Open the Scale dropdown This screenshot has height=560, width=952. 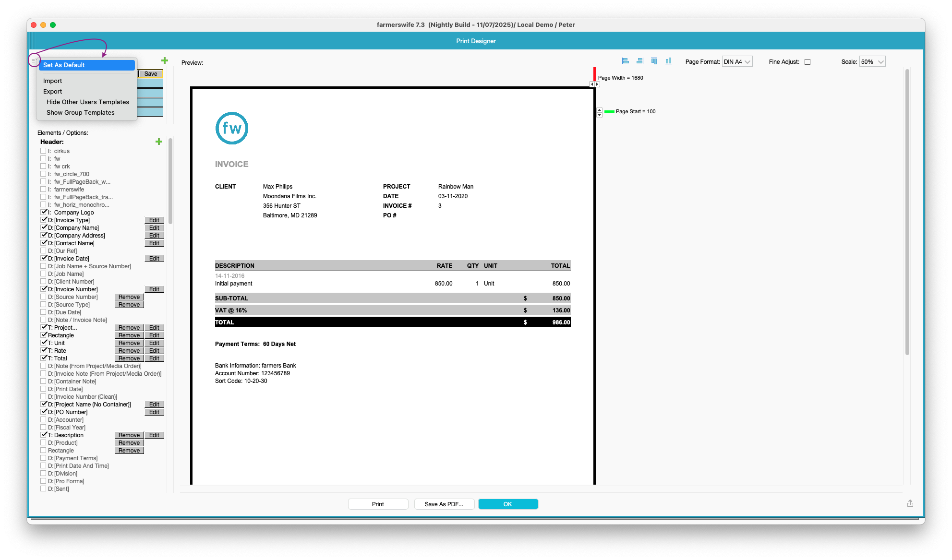pyautogui.click(x=872, y=62)
